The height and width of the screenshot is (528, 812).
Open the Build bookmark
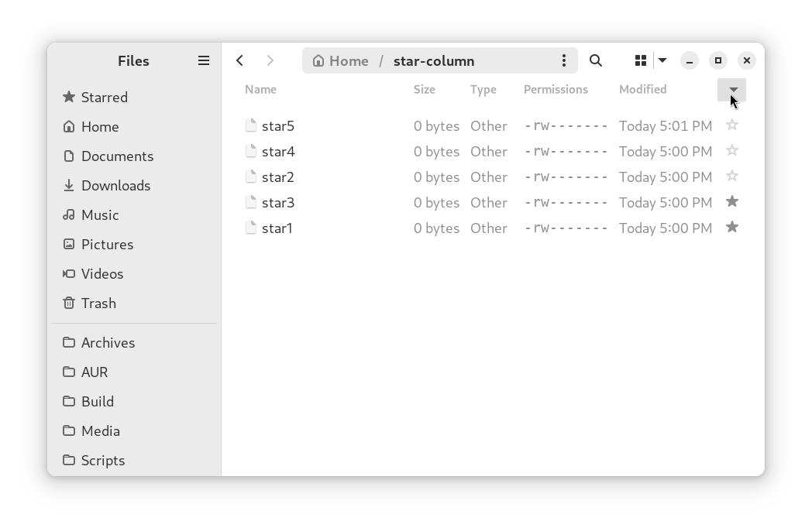(x=134, y=402)
